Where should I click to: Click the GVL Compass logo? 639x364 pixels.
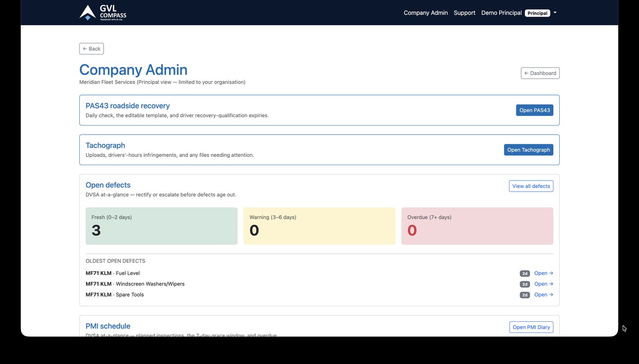click(103, 12)
